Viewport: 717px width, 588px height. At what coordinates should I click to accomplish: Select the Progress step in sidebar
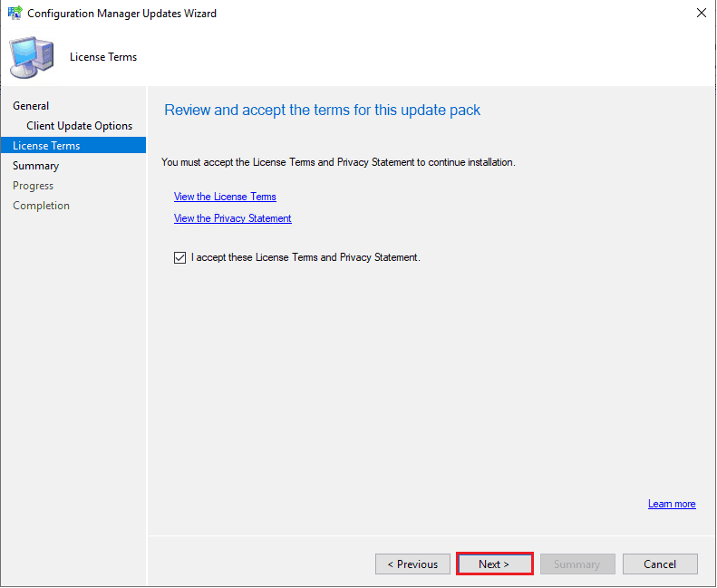click(33, 186)
